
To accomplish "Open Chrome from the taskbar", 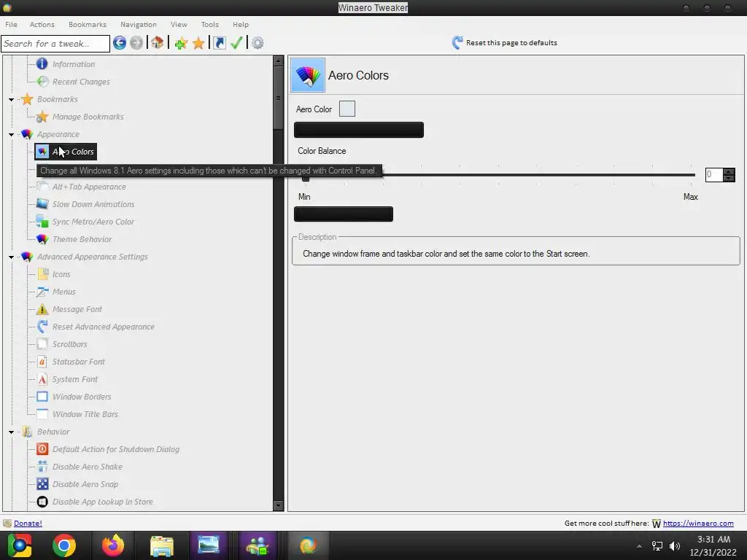I will pyautogui.click(x=64, y=545).
